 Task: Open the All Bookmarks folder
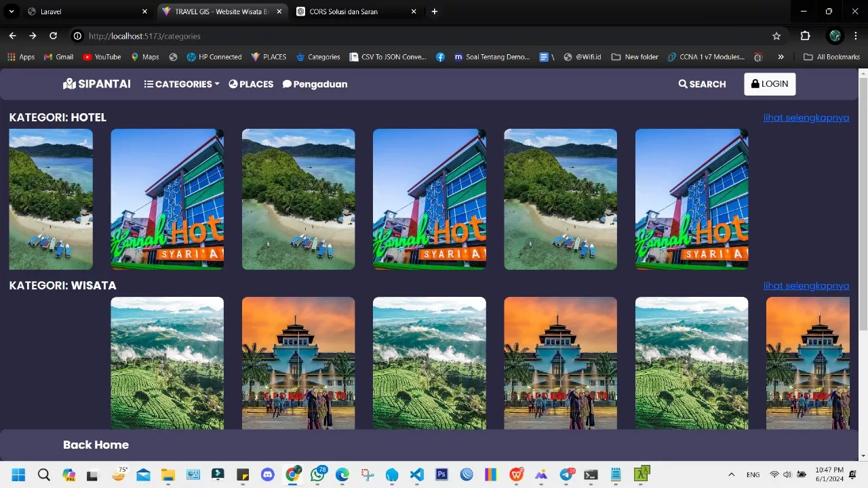[831, 57]
